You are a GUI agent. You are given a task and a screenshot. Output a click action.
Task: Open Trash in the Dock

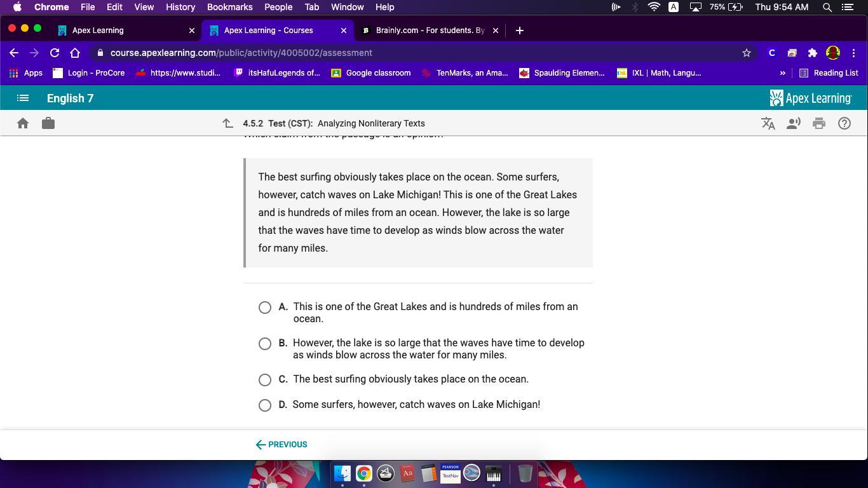(525, 473)
